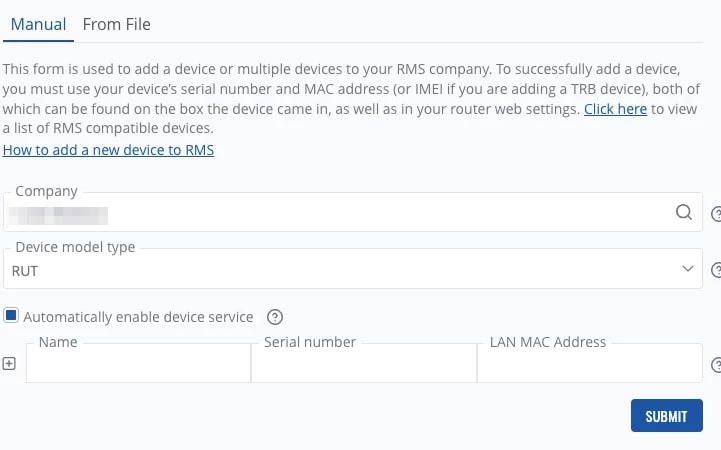Image resolution: width=721 pixels, height=450 pixels.
Task: Add another device row with plus icon
Action: 9,364
